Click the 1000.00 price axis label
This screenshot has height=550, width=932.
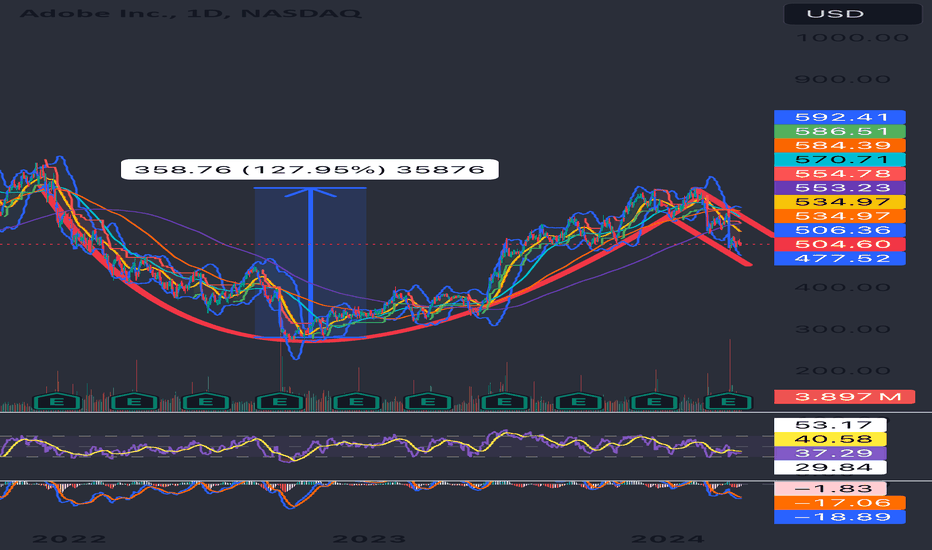pyautogui.click(x=852, y=37)
